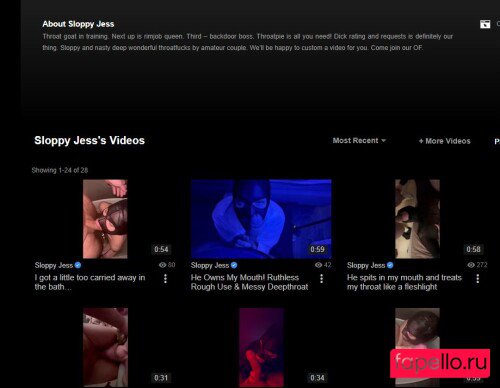Click the 272 view count
The width and height of the screenshot is (500, 388).
coord(482,265)
